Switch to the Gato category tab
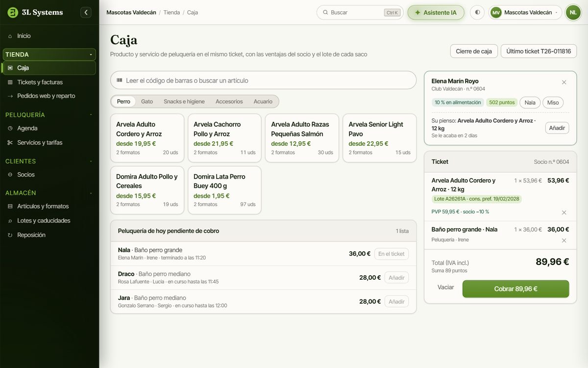The width and height of the screenshot is (588, 368). (x=147, y=102)
